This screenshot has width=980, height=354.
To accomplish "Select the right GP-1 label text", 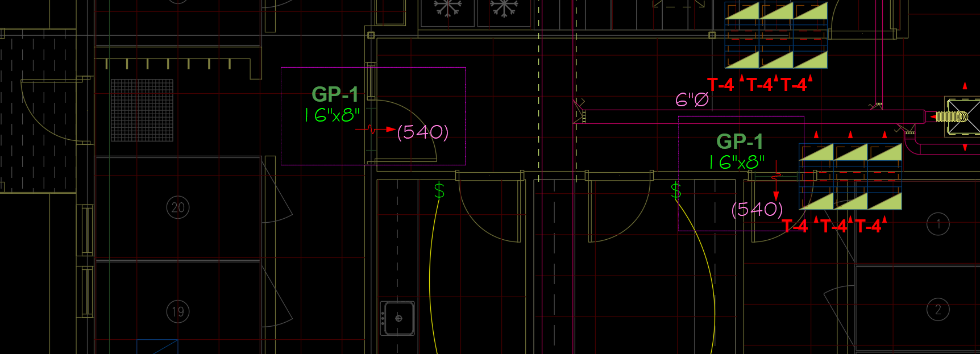I will (740, 141).
